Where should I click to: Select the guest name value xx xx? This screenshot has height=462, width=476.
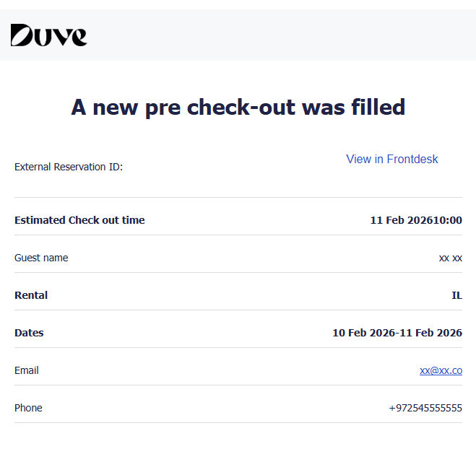click(450, 258)
